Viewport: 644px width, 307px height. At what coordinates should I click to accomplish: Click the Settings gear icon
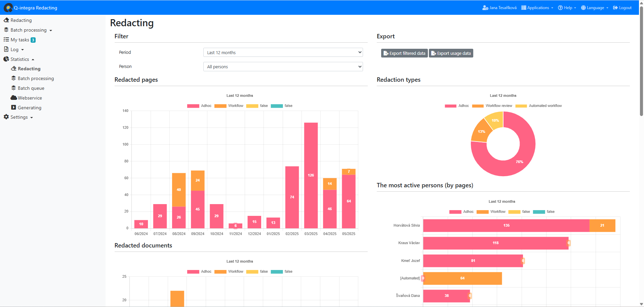(x=6, y=117)
